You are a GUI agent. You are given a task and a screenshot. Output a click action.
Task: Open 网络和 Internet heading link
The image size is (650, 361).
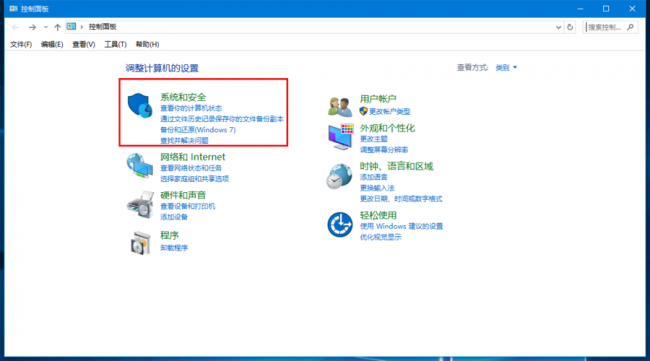point(193,157)
